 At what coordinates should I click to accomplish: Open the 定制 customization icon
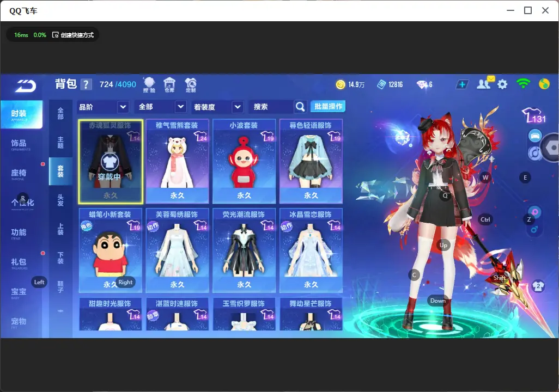[x=191, y=85]
